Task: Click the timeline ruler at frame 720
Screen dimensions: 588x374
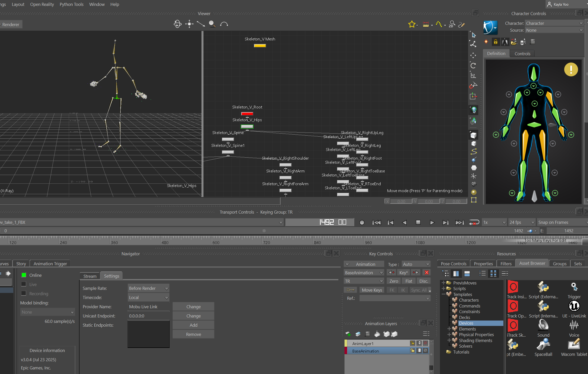Action: point(263,240)
